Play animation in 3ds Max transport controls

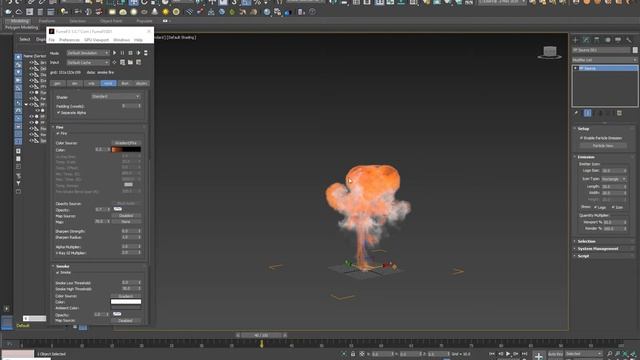[x=508, y=354]
